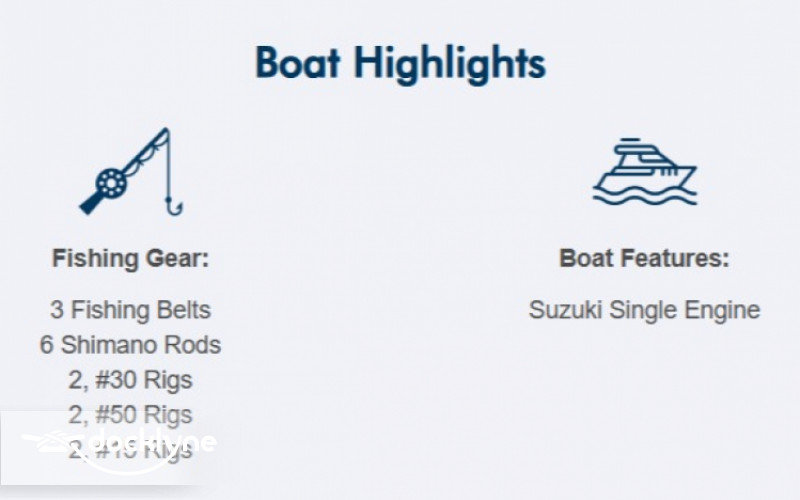Select the 6 Shimano Rods item
Screen dimensions: 800x500
pos(130,345)
